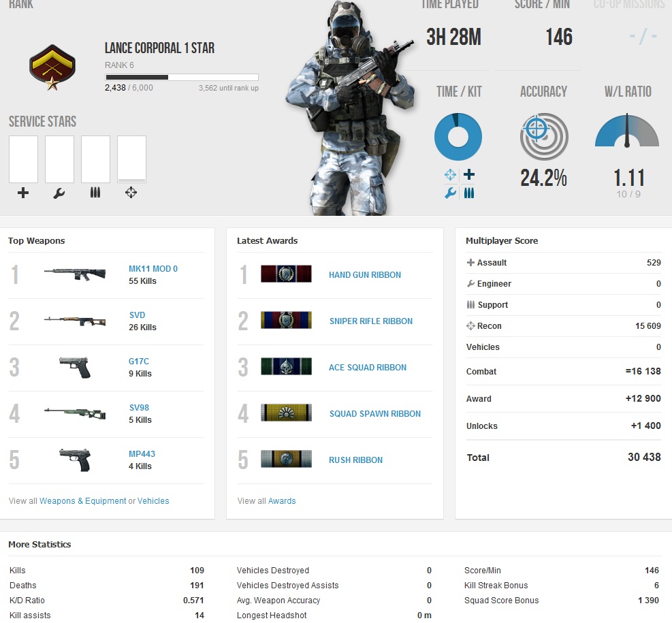Viewport: 672px width, 623px height.
Task: Click the G17C pistol thumbnail
Action: pos(75,367)
